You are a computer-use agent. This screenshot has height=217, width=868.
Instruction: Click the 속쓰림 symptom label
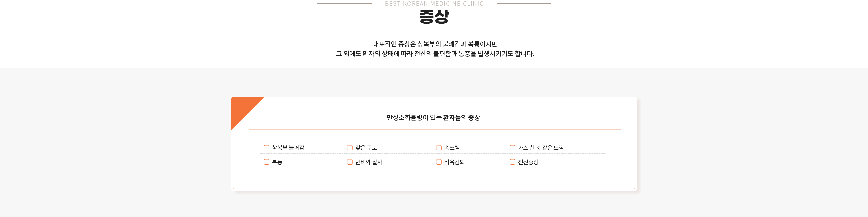tap(452, 148)
